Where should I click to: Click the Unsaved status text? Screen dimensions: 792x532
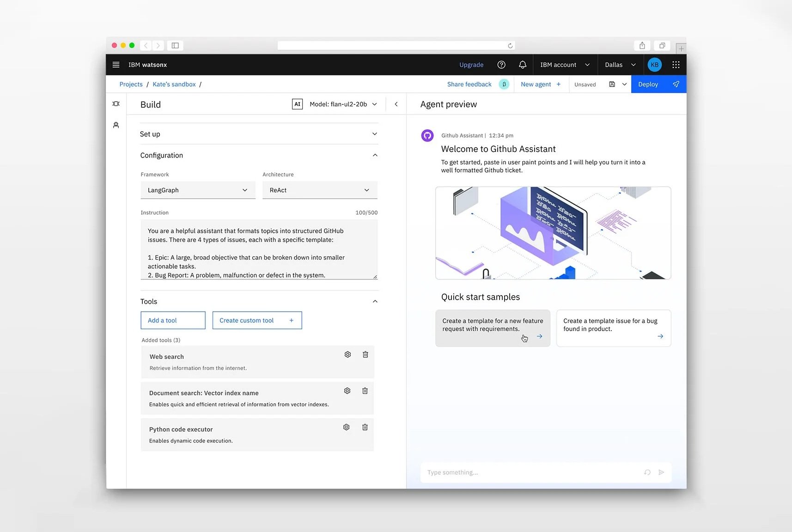(585, 85)
